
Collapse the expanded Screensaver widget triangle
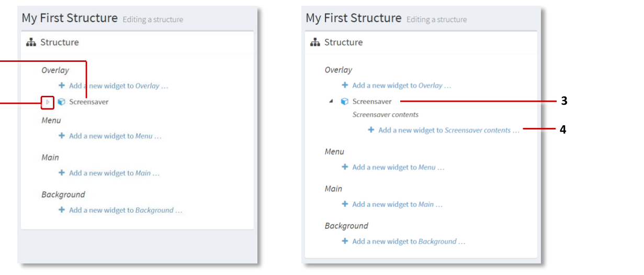(331, 102)
